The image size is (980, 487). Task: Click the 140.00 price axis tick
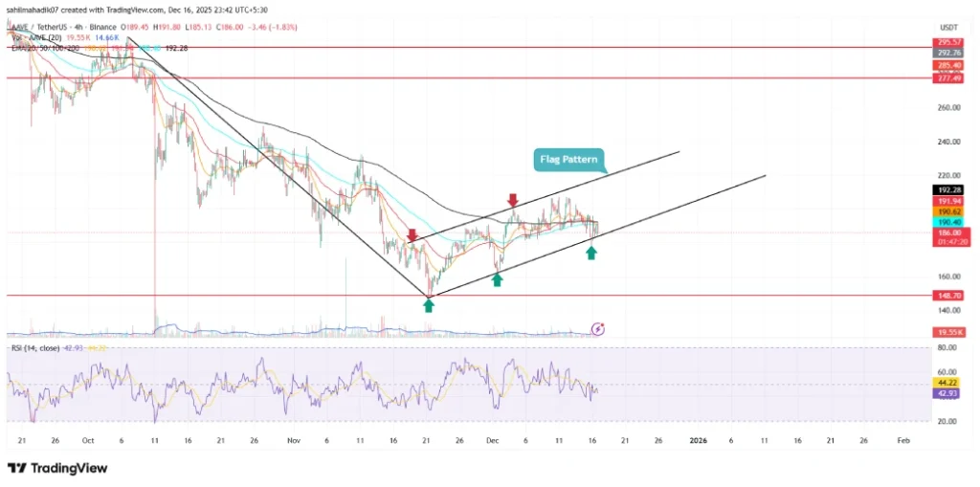(x=947, y=310)
